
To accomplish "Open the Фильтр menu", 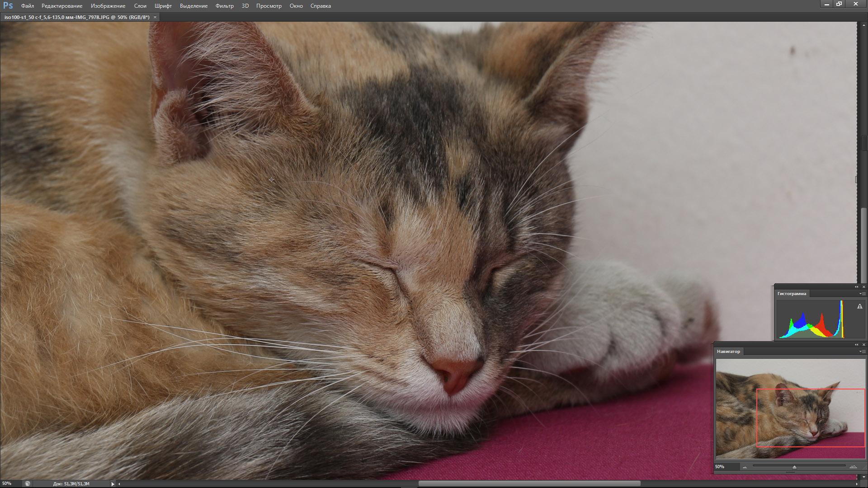I will tap(224, 6).
